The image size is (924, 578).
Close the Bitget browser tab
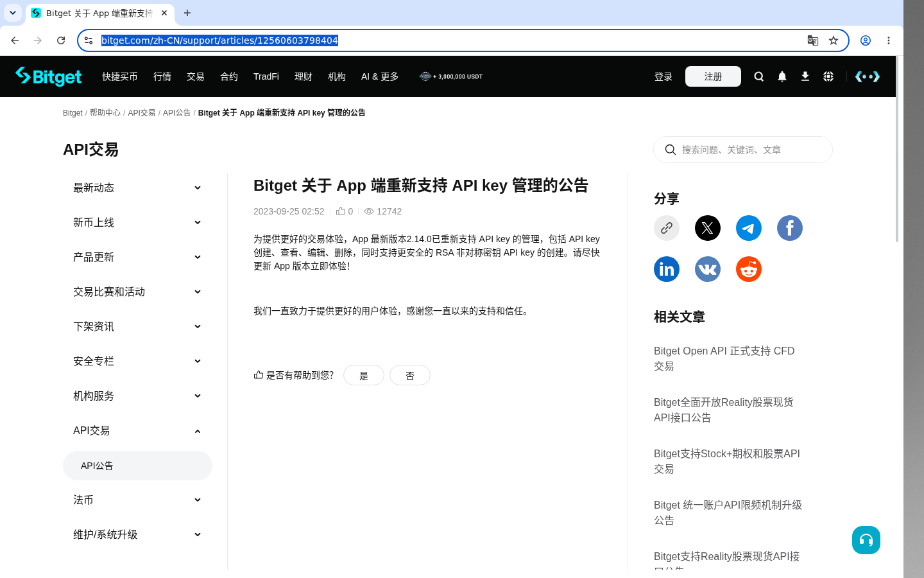(164, 13)
